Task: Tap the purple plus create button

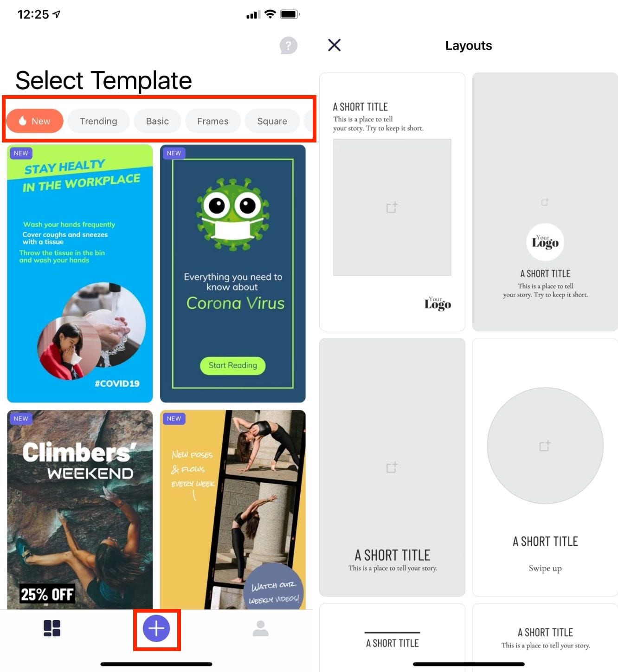Action: coord(156,628)
